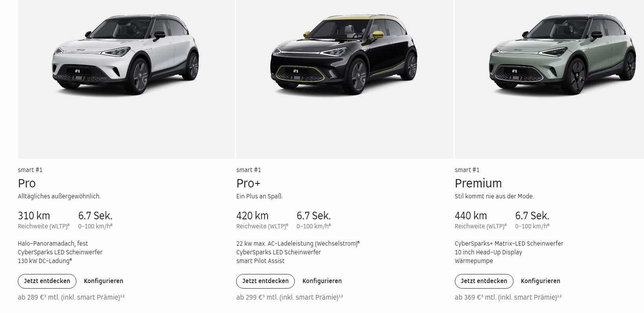Open Konfigurieren link for Premium model
The height and width of the screenshot is (313, 644).
tap(541, 281)
